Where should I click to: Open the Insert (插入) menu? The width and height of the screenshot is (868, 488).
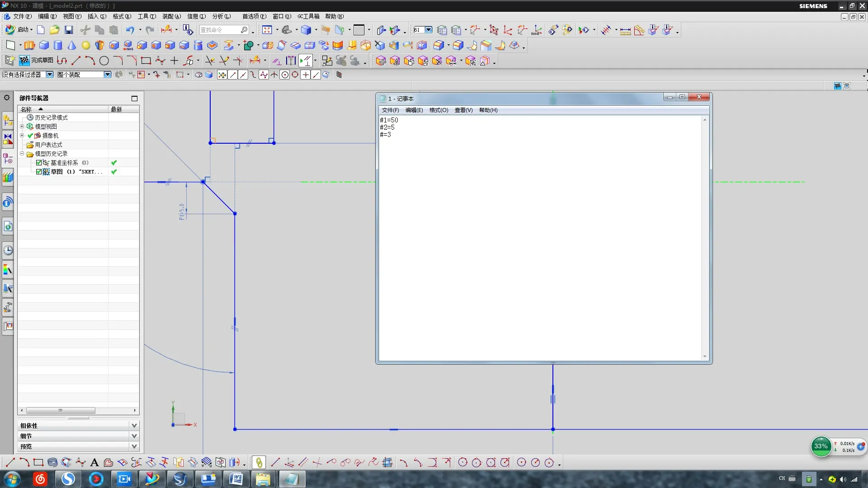point(97,16)
